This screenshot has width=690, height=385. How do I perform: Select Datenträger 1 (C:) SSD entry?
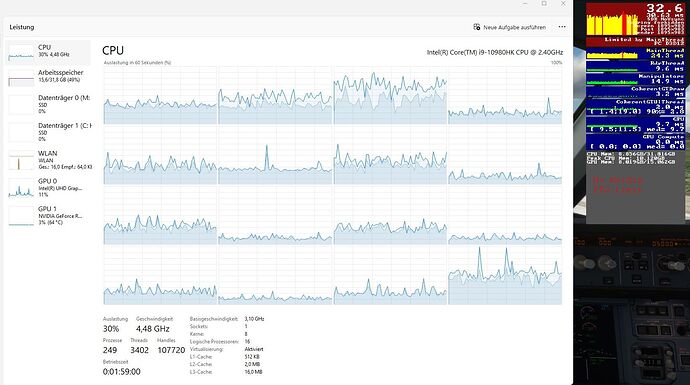48,132
